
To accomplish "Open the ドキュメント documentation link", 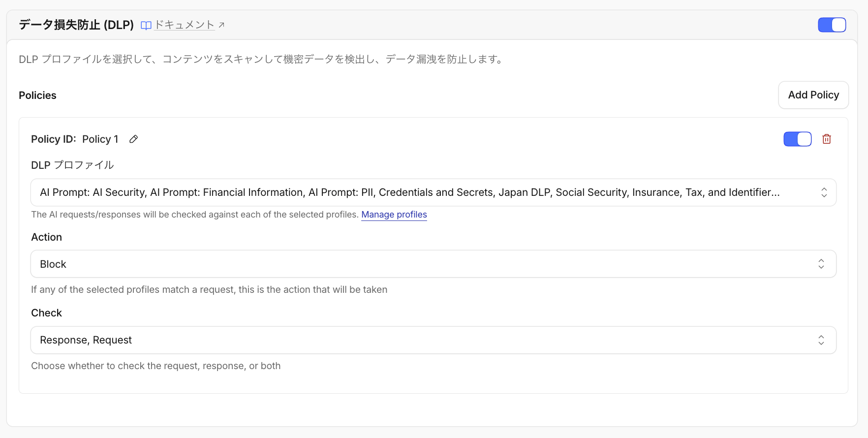I will pyautogui.click(x=185, y=25).
